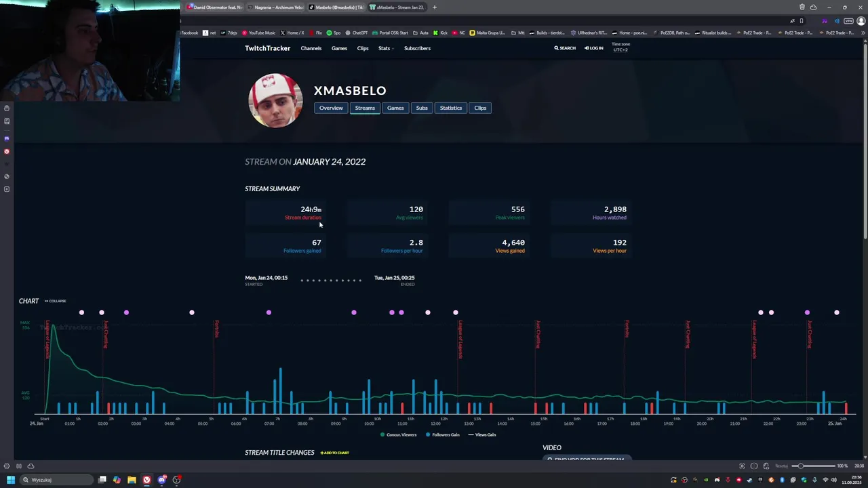The image size is (868, 488).
Task: Select the Streams tab
Action: pos(365,108)
